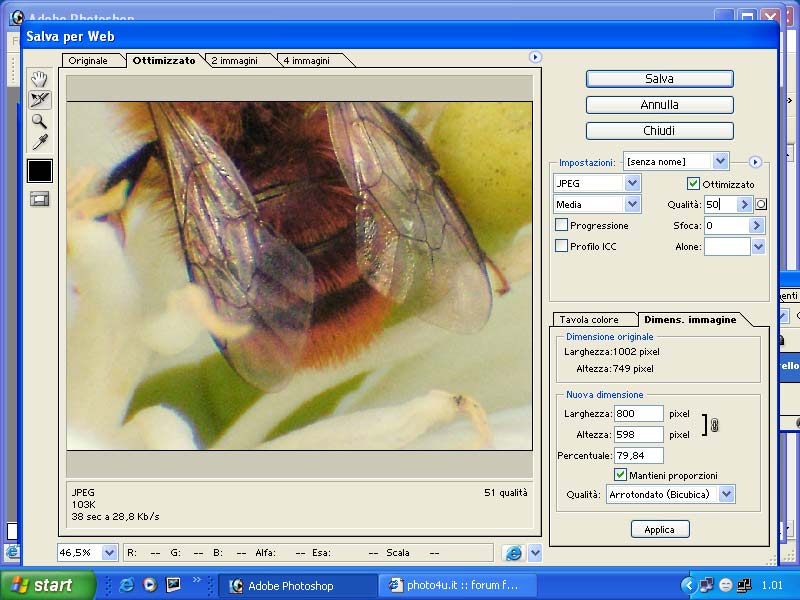Select the Slice Select tool
This screenshot has width=800, height=600.
click(39, 99)
